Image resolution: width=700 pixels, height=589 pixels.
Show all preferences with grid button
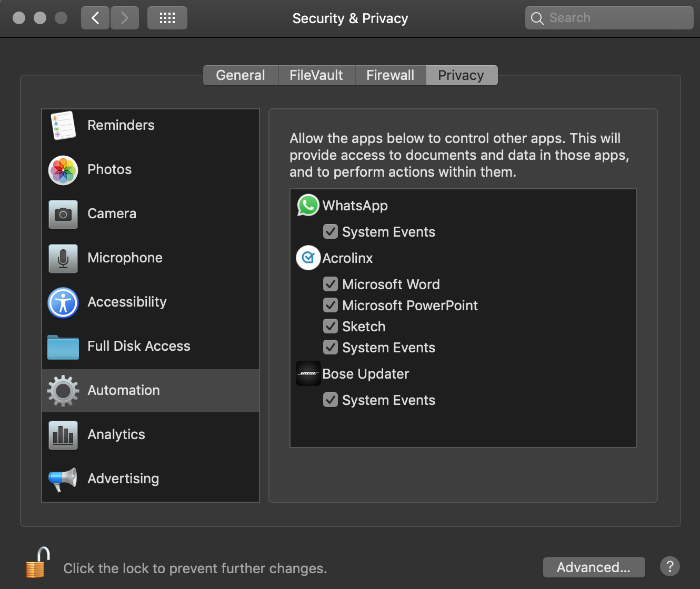coord(167,18)
